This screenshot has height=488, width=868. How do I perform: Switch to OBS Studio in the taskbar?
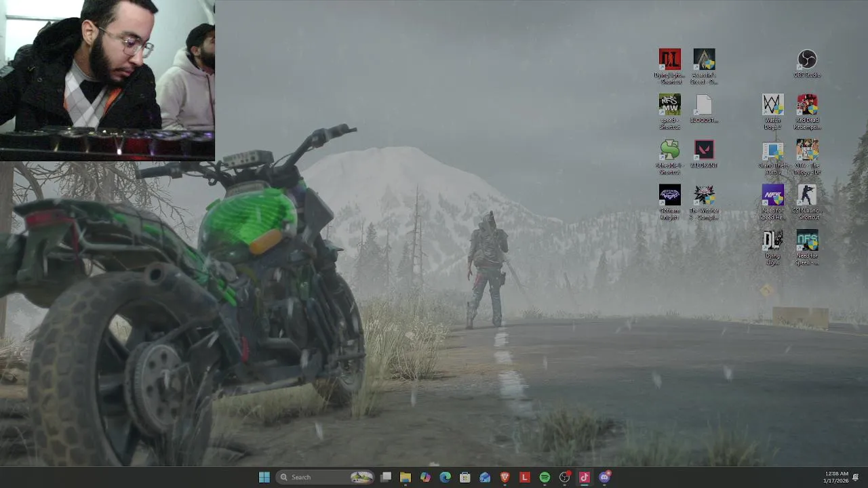[x=564, y=477]
